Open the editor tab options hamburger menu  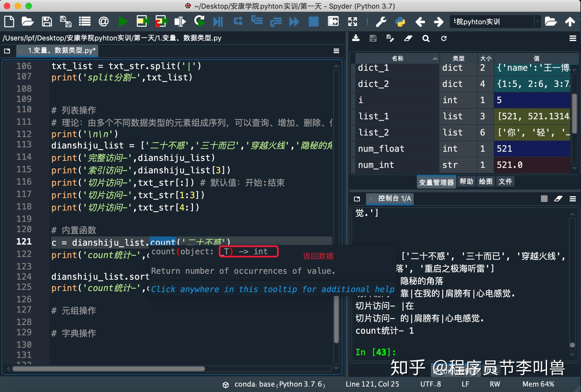[x=336, y=51]
